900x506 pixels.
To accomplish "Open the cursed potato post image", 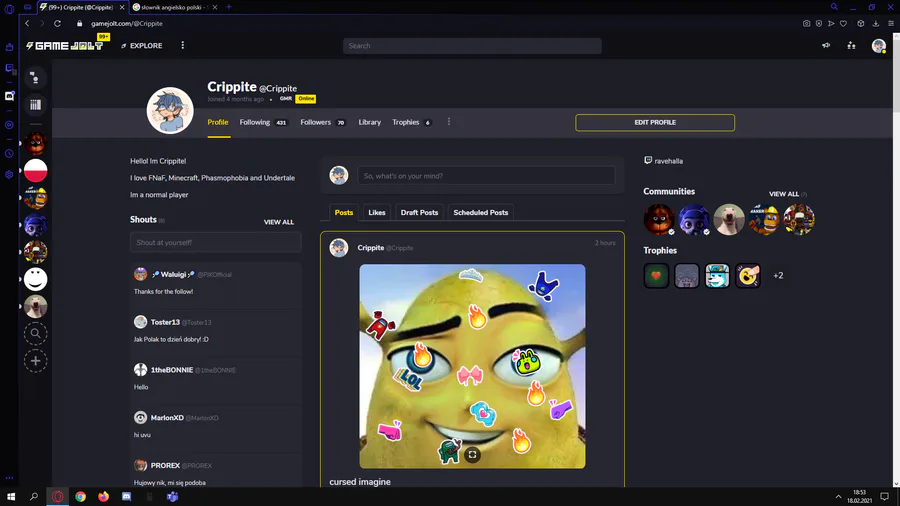I will click(x=472, y=366).
